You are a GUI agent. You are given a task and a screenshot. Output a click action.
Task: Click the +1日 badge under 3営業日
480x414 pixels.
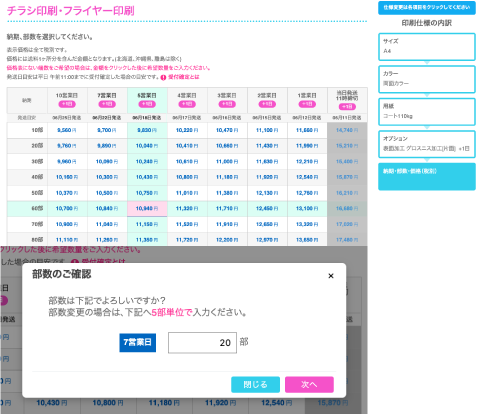coord(227,104)
